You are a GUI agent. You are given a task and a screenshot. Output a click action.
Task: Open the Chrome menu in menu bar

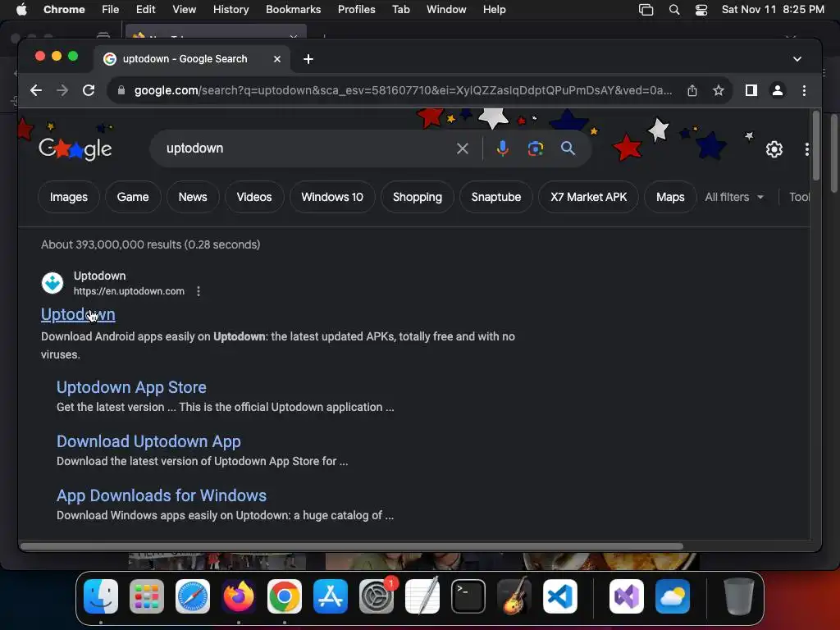tap(64, 10)
